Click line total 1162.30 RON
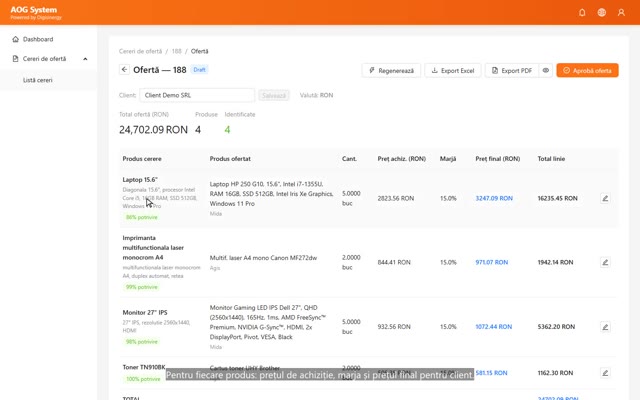The height and width of the screenshot is (400, 640). [x=555, y=373]
